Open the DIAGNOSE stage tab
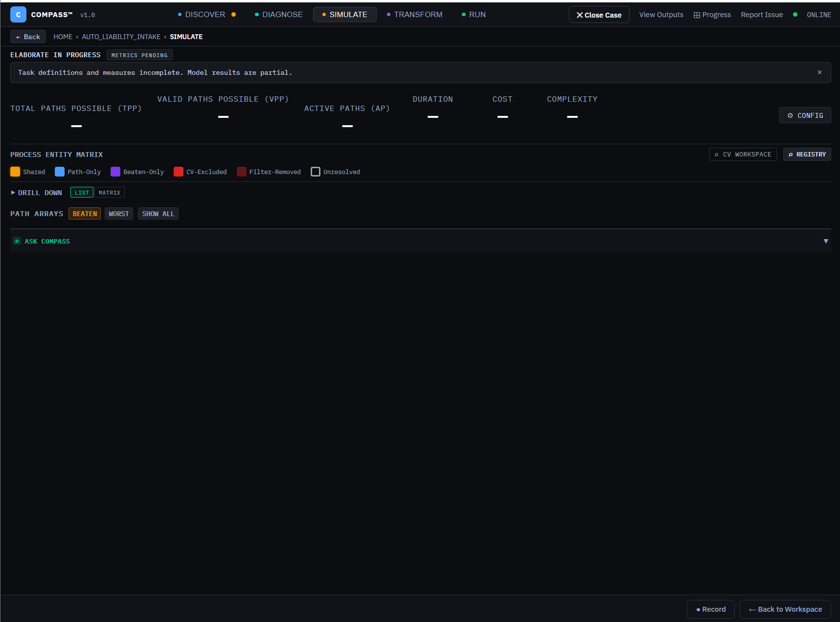 pyautogui.click(x=279, y=15)
